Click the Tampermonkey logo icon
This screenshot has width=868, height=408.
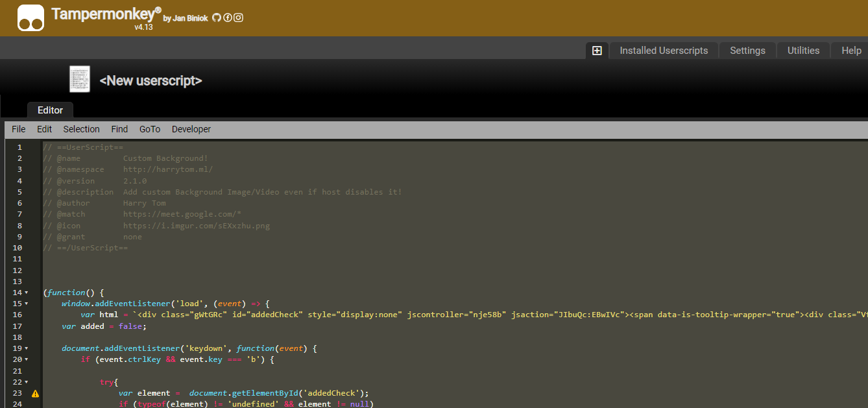pos(30,18)
